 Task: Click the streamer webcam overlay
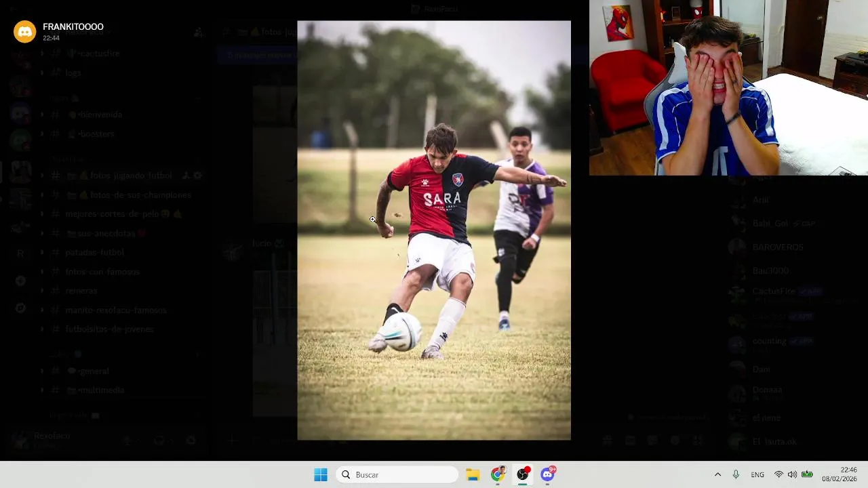tap(728, 87)
